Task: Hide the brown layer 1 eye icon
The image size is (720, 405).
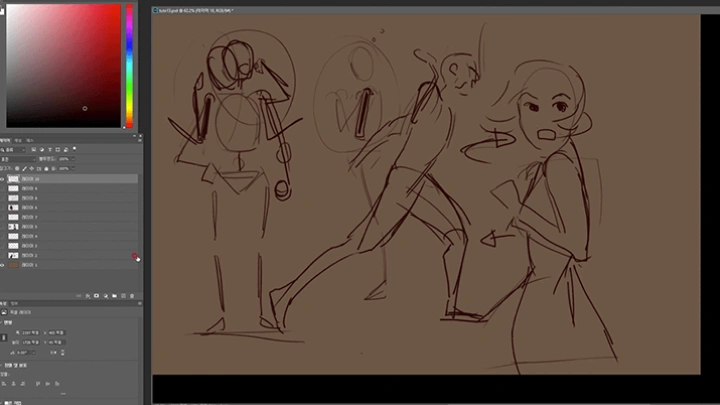Action: 2,265
